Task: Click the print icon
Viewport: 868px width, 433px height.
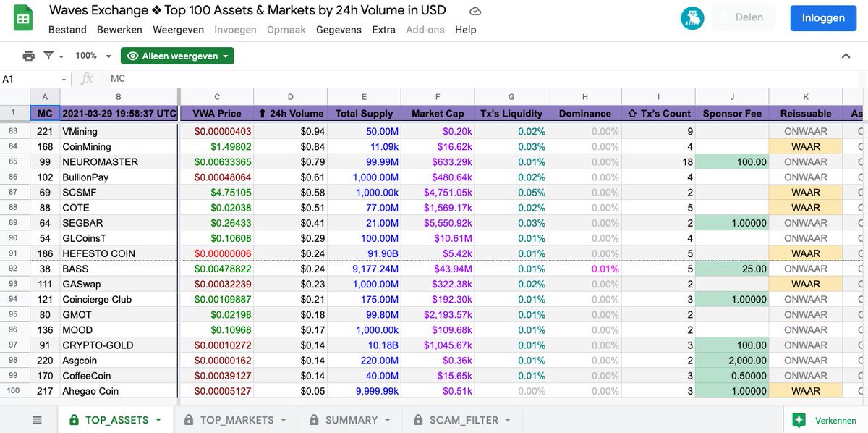Action: click(28, 56)
